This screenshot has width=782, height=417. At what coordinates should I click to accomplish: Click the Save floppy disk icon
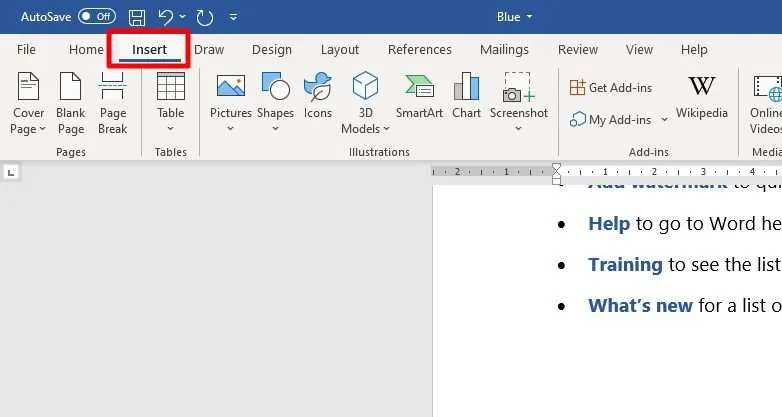(x=137, y=17)
